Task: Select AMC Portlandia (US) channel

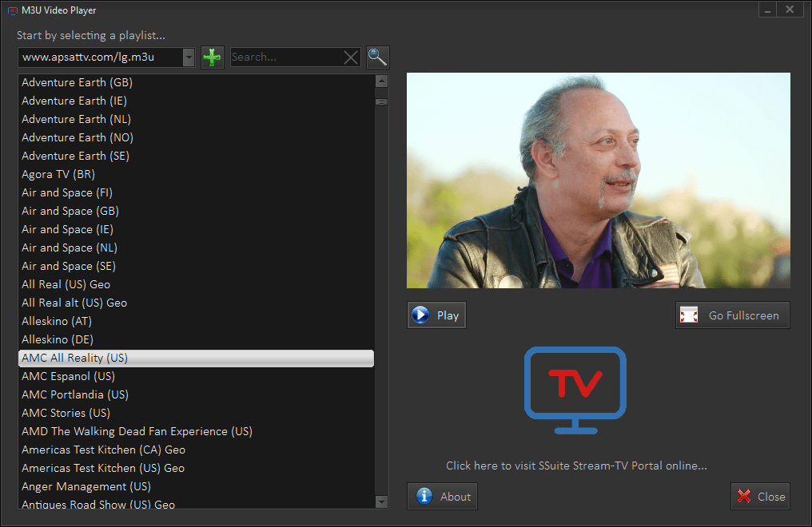Action: click(x=74, y=394)
